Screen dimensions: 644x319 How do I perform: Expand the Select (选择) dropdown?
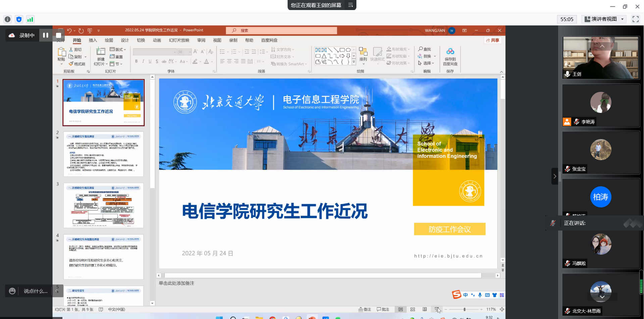tap(426, 63)
